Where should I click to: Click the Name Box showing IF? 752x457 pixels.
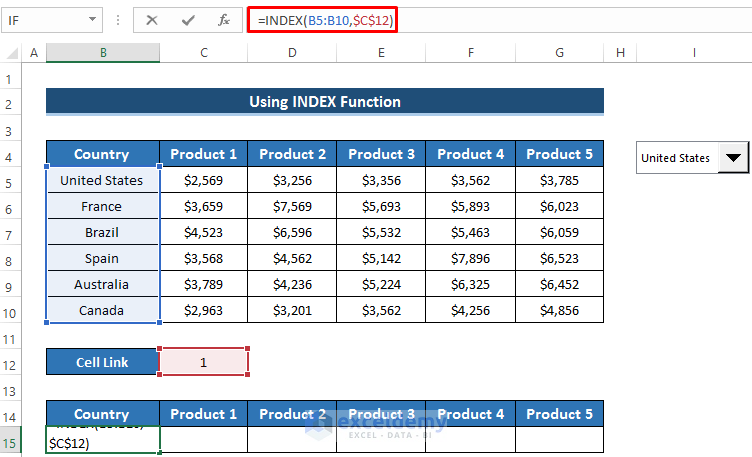[x=45, y=20]
